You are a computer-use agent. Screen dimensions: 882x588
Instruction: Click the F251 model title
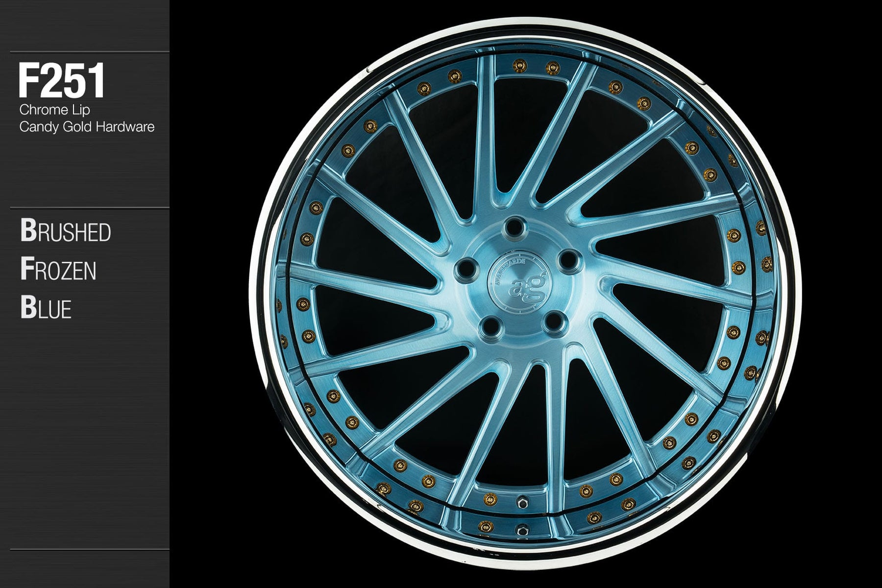[62, 82]
